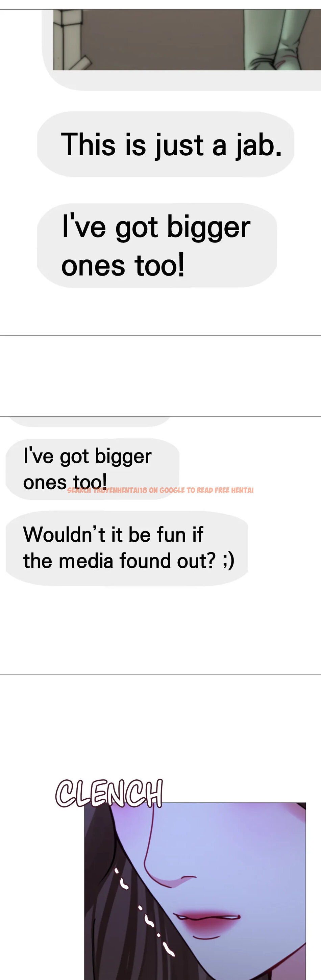
Task: Click the orange watermark text overlay
Action: pos(160,490)
